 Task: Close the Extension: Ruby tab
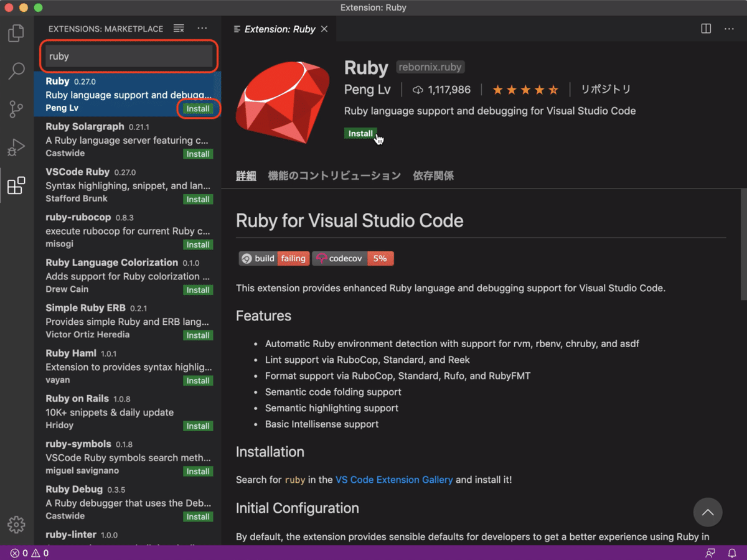[324, 29]
